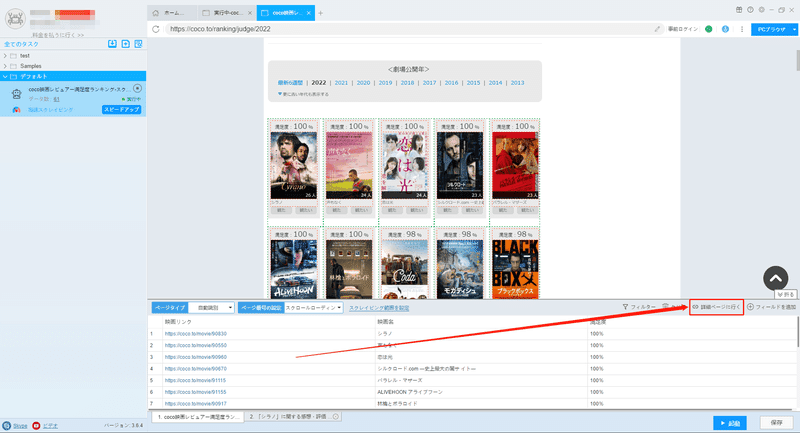Screen dimensions: 800x433
Task: Click the Coda movie poster
Action: [x=405, y=269]
